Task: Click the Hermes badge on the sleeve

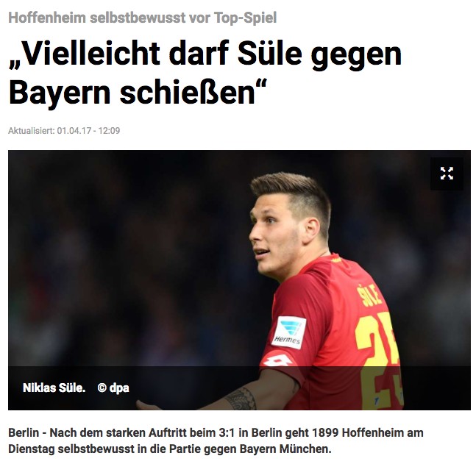Action: pos(288,332)
